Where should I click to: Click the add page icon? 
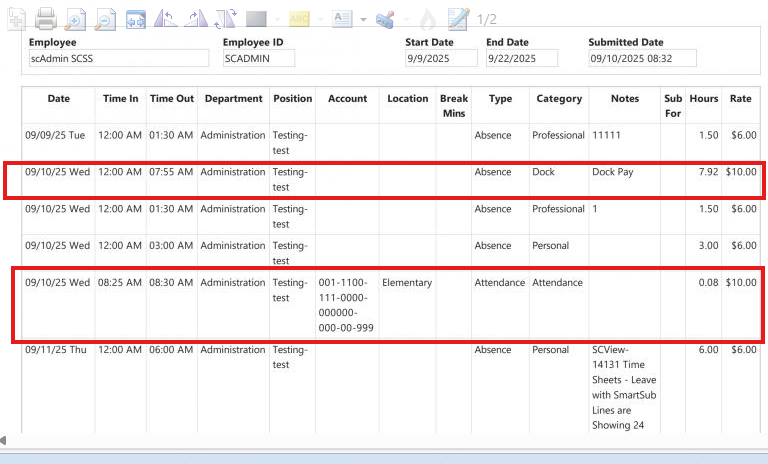[16, 19]
